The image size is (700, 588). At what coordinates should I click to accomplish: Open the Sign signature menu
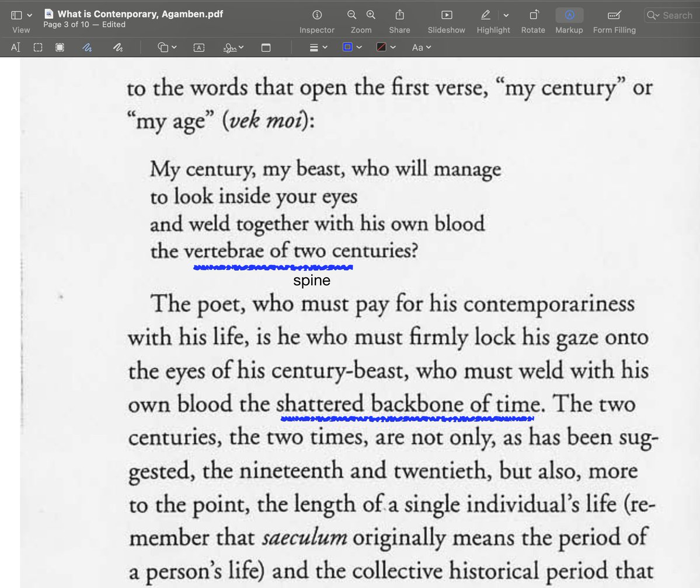pyautogui.click(x=234, y=47)
